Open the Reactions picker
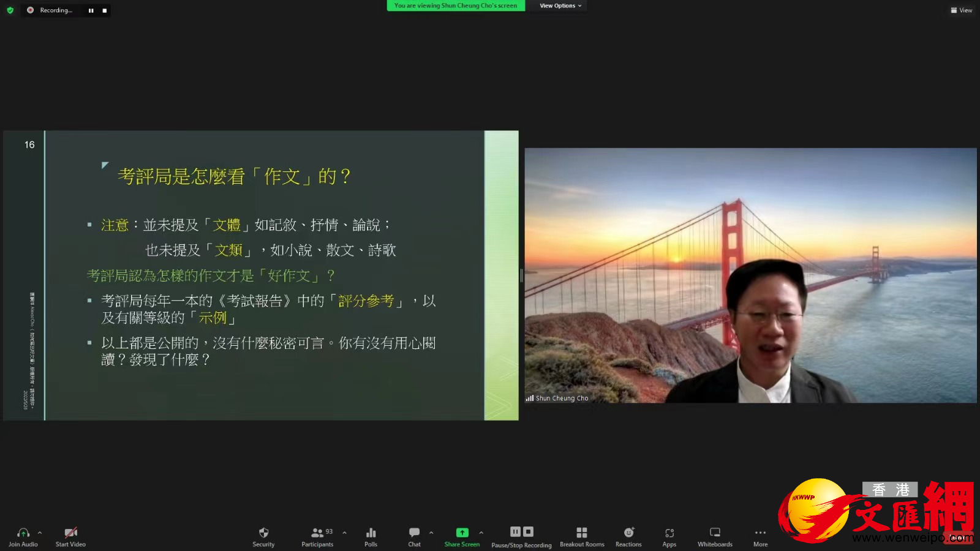980x551 pixels. click(628, 536)
